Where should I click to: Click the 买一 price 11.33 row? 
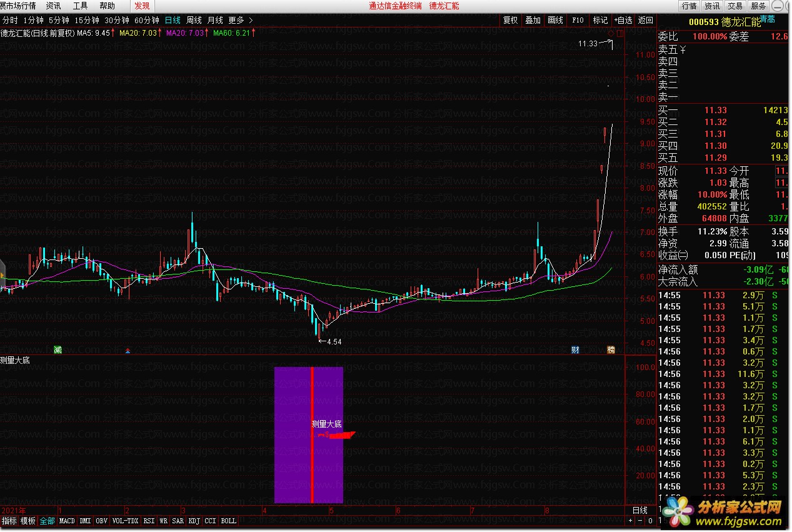pyautogui.click(x=723, y=110)
